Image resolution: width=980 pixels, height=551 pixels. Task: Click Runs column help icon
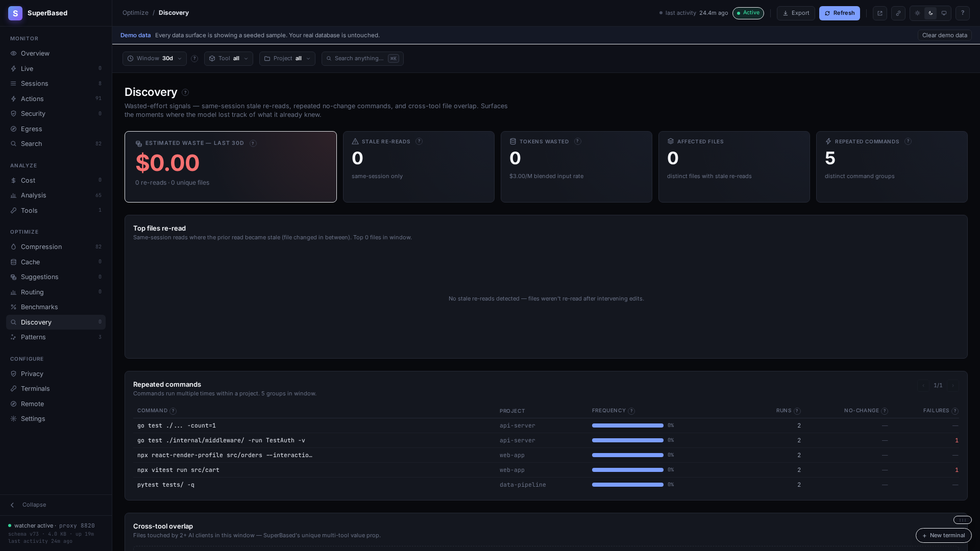click(x=797, y=411)
